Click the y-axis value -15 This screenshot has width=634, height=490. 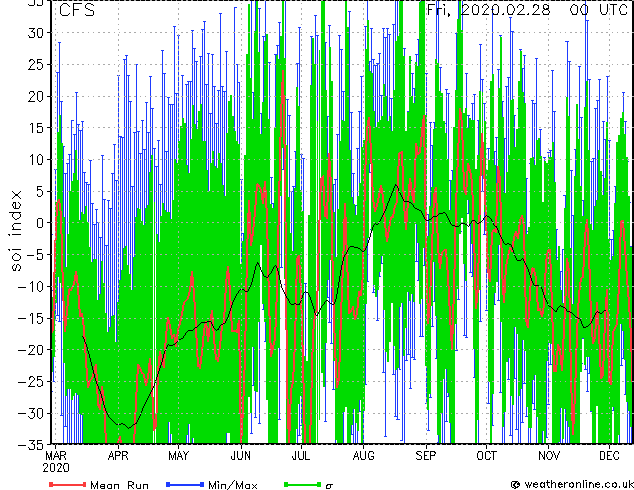(x=31, y=318)
